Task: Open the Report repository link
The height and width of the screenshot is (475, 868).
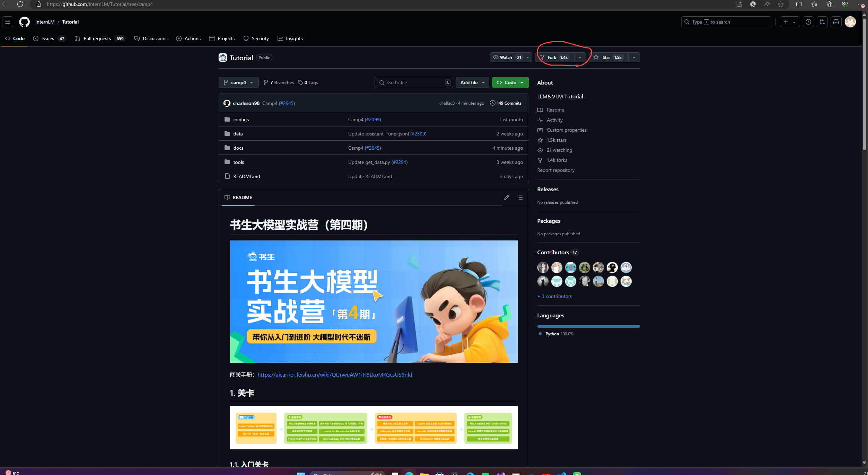Action: [555, 170]
